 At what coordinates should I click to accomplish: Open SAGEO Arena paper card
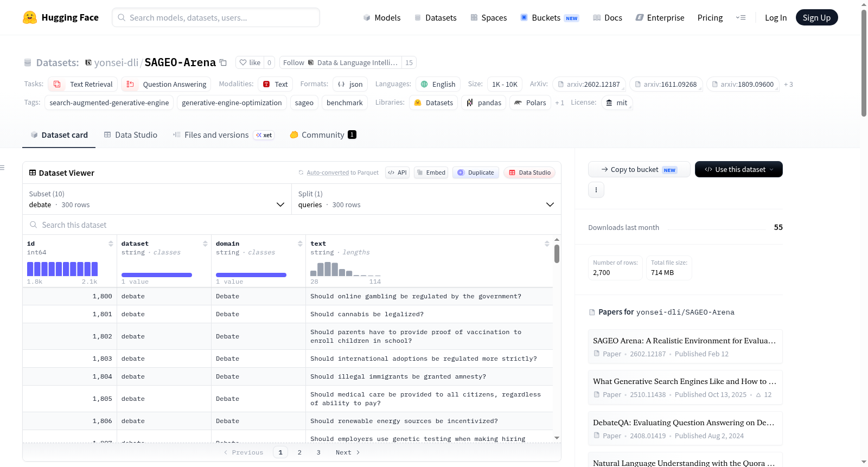click(x=685, y=347)
